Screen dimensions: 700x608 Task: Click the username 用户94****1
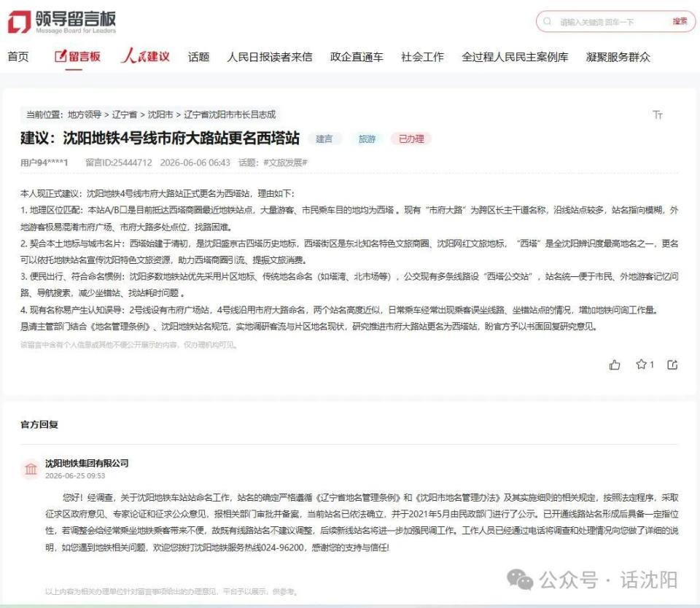44,163
